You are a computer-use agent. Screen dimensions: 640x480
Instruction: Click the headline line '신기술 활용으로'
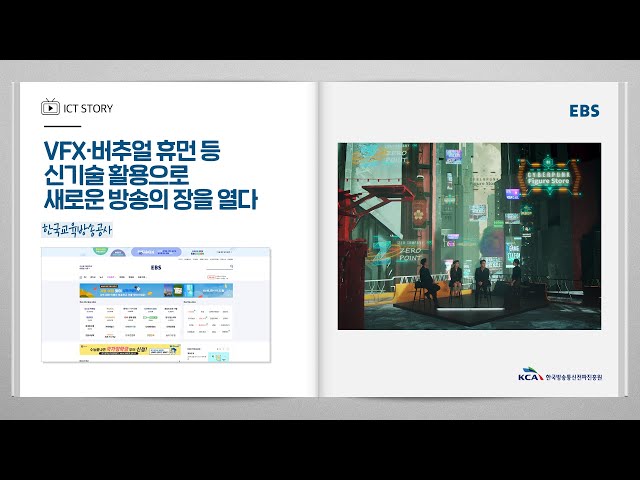(x=116, y=175)
